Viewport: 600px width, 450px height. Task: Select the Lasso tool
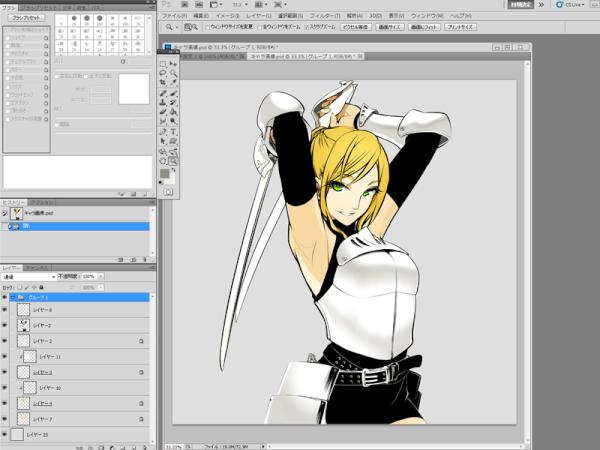click(163, 73)
